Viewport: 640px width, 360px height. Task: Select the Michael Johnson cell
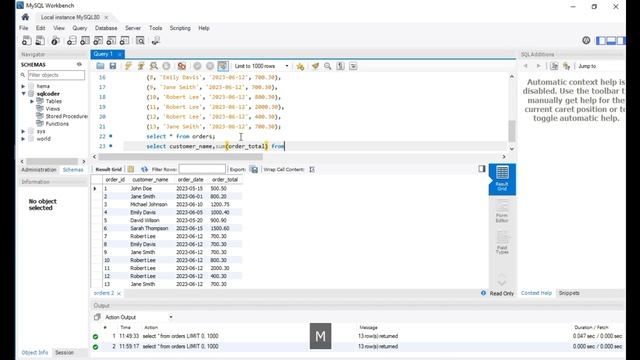pos(149,204)
